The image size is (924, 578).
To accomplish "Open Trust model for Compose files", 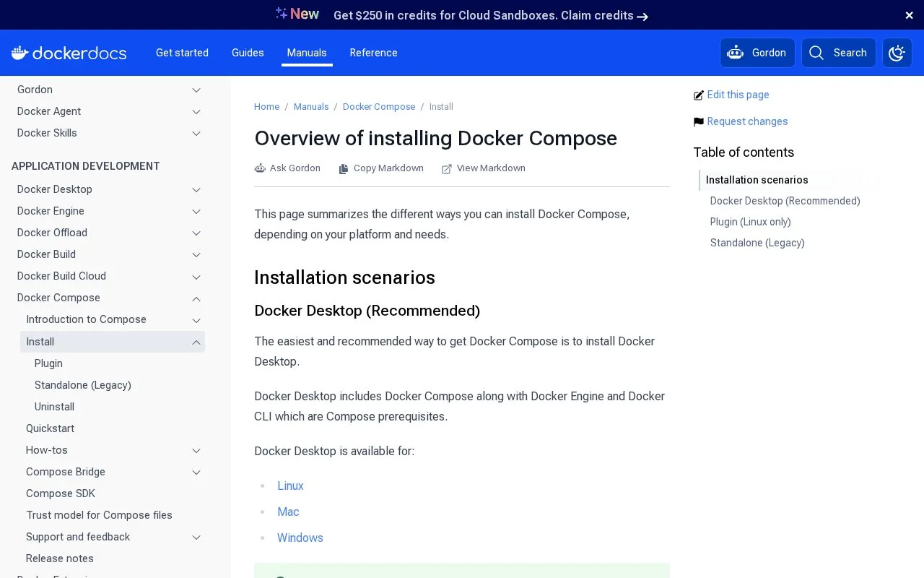I will tap(99, 515).
